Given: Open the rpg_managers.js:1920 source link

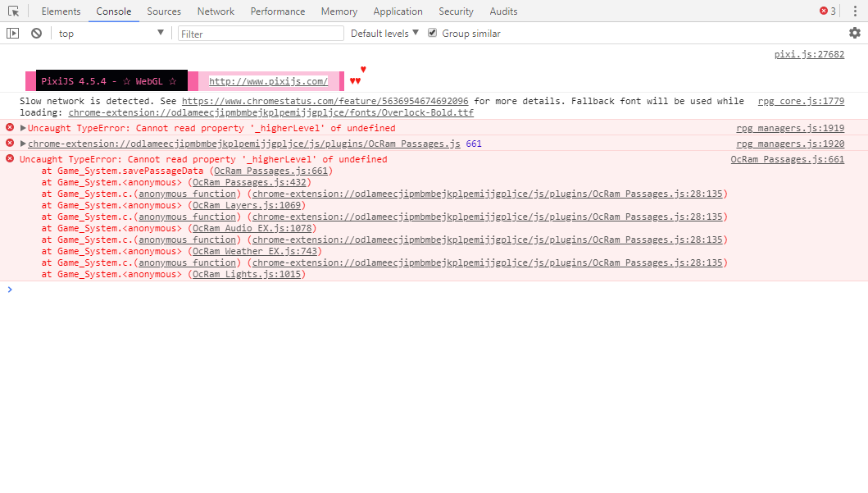Looking at the screenshot, I should pos(790,144).
